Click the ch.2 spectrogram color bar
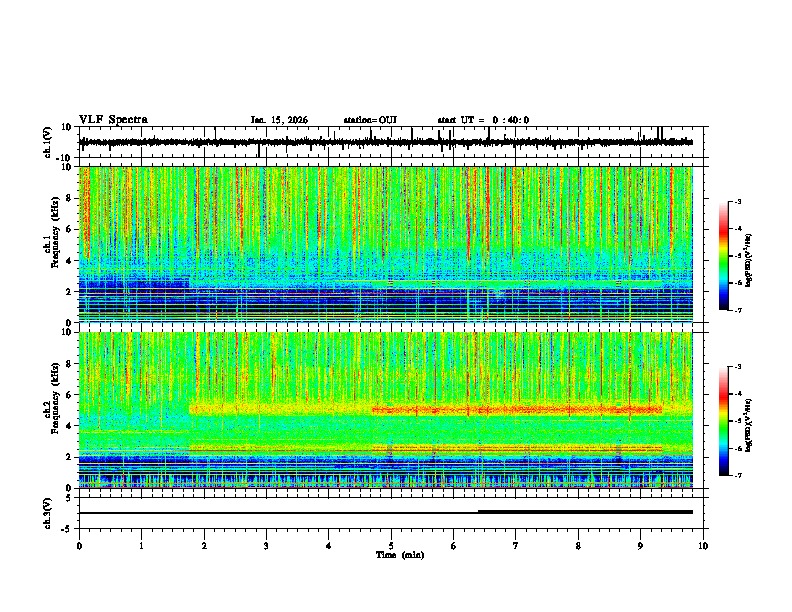This screenshot has height=612, width=792. (x=723, y=421)
